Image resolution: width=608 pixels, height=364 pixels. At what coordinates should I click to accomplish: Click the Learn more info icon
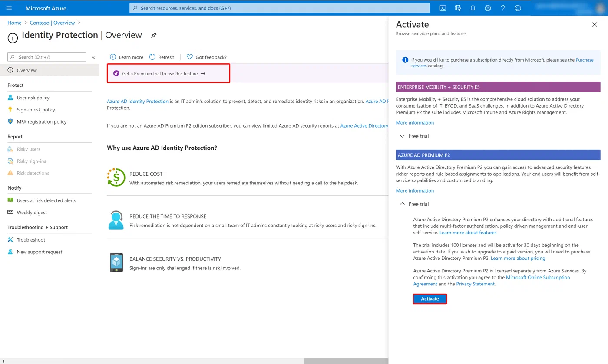pos(113,57)
